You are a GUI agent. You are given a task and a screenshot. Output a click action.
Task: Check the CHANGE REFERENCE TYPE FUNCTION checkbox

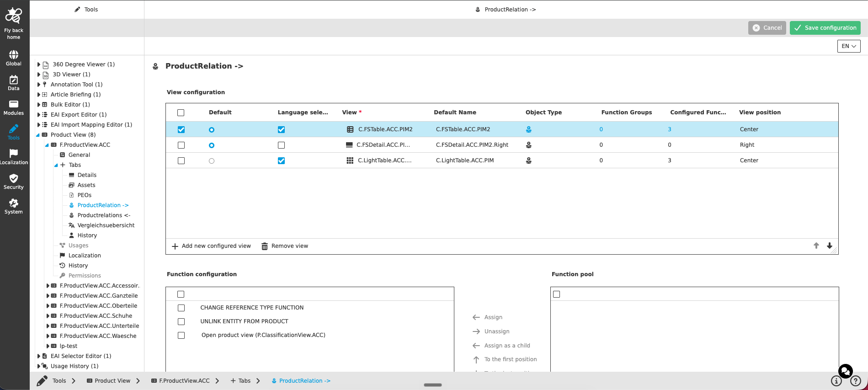pyautogui.click(x=181, y=308)
